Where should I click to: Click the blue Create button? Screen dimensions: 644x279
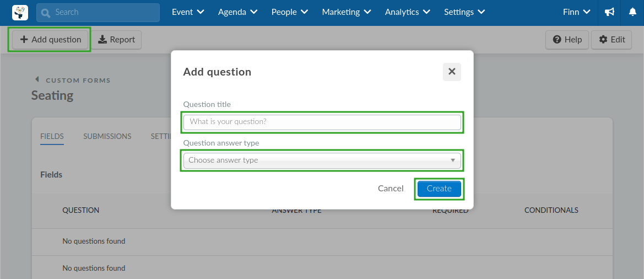tap(439, 189)
